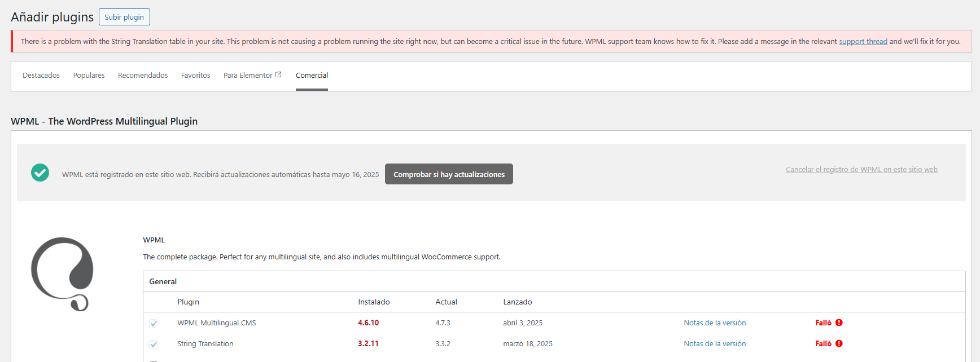Click the error icon in the String Translation row
This screenshot has height=362, width=980.
(x=839, y=344)
